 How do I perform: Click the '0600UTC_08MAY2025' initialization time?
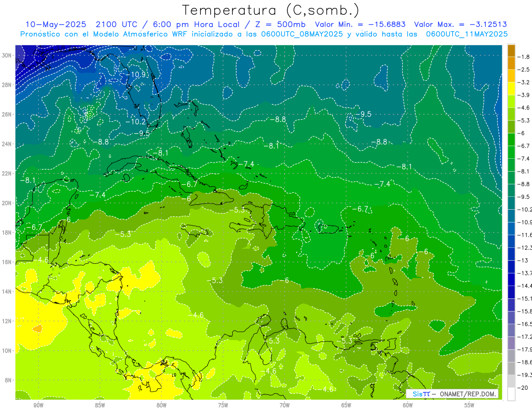click(301, 34)
